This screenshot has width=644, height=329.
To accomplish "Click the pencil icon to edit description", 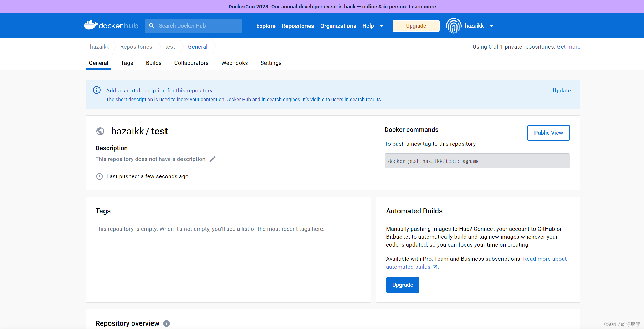I will tap(212, 159).
